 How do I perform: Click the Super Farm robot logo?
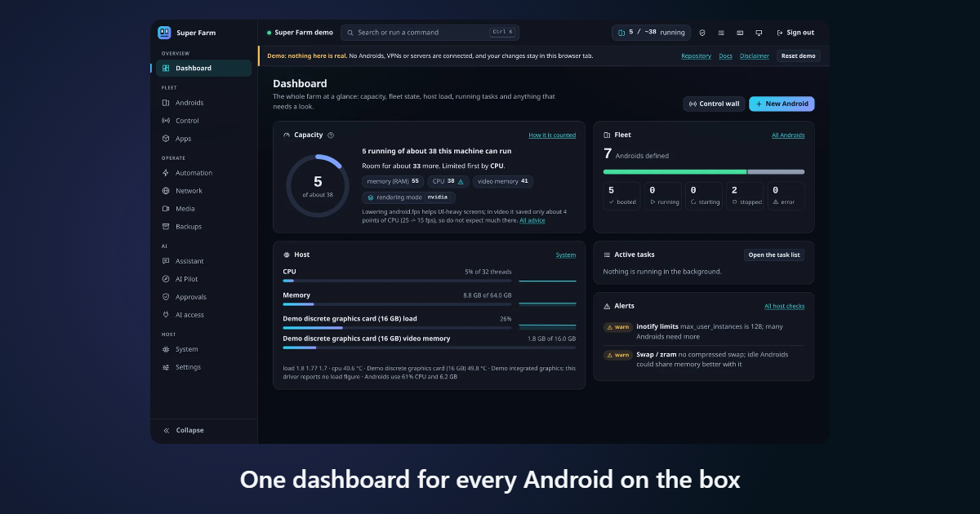tap(164, 33)
